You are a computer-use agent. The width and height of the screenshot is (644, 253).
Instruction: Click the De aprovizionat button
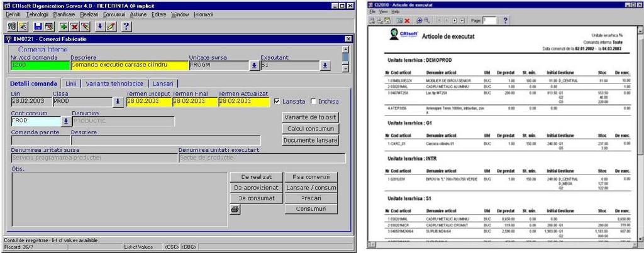click(x=257, y=188)
